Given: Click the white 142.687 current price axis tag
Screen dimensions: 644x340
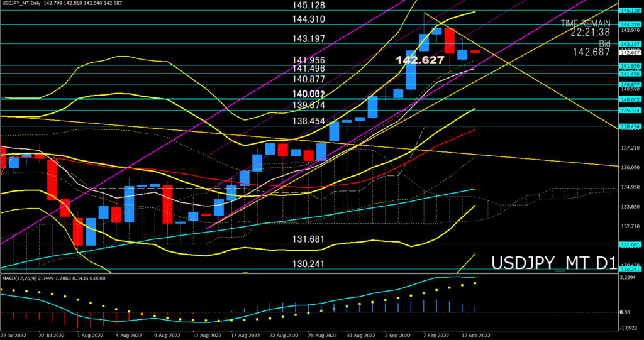Looking at the screenshot, I should click(x=631, y=53).
